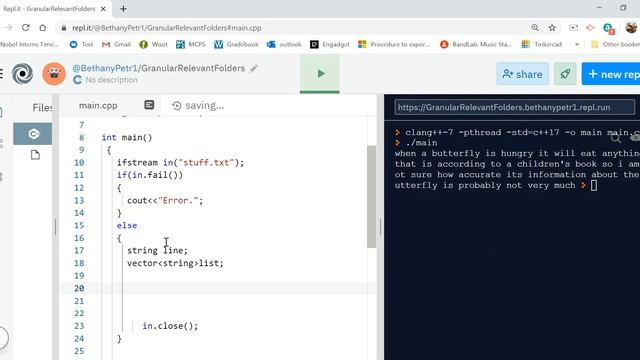640x360 pixels.
Task: Go to browser home page
Action: tap(43, 28)
